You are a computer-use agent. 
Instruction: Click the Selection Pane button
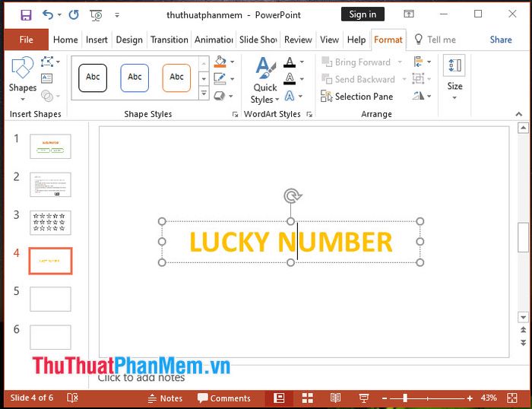point(357,97)
